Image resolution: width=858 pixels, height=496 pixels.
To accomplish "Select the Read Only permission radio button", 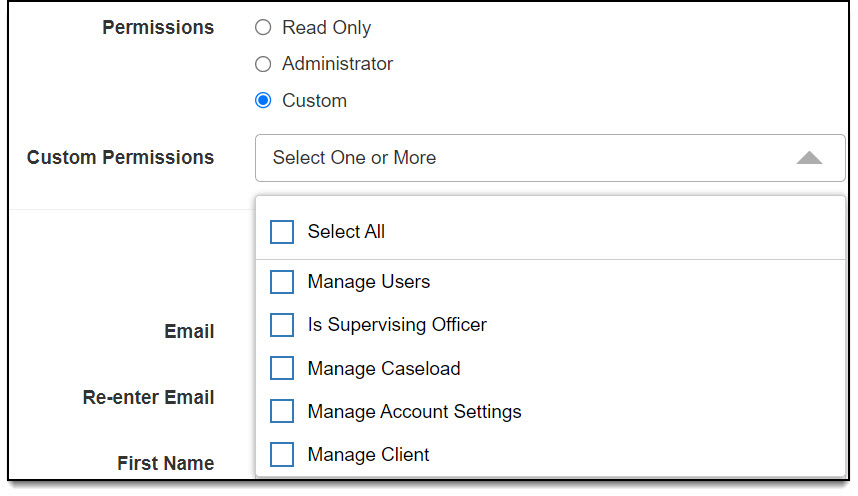I will (263, 28).
